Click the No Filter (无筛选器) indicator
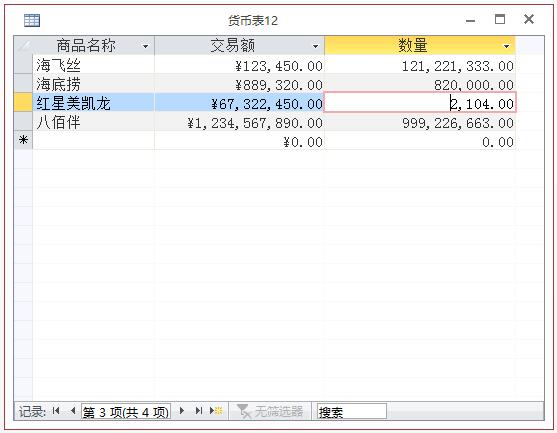 coord(270,411)
